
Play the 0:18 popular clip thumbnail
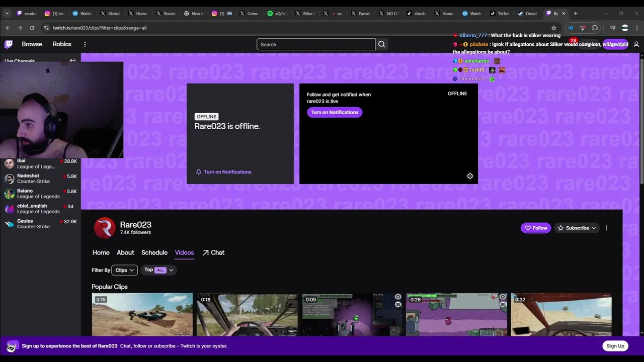coord(247,315)
